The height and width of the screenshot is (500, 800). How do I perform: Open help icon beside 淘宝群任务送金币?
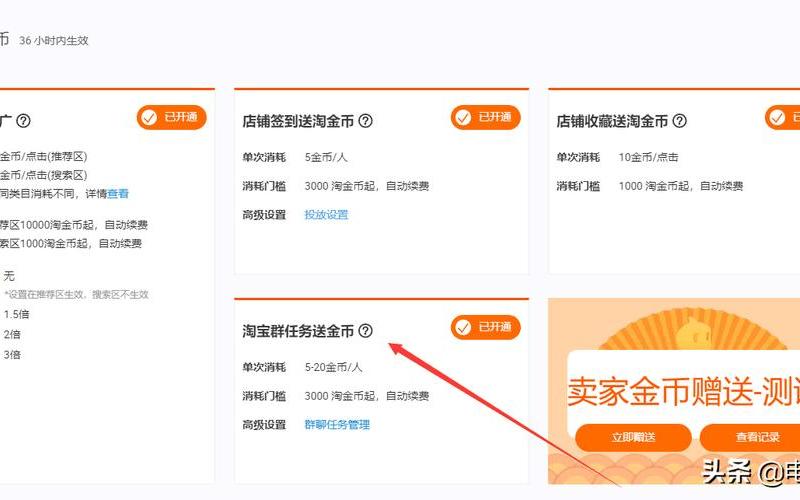point(365,331)
